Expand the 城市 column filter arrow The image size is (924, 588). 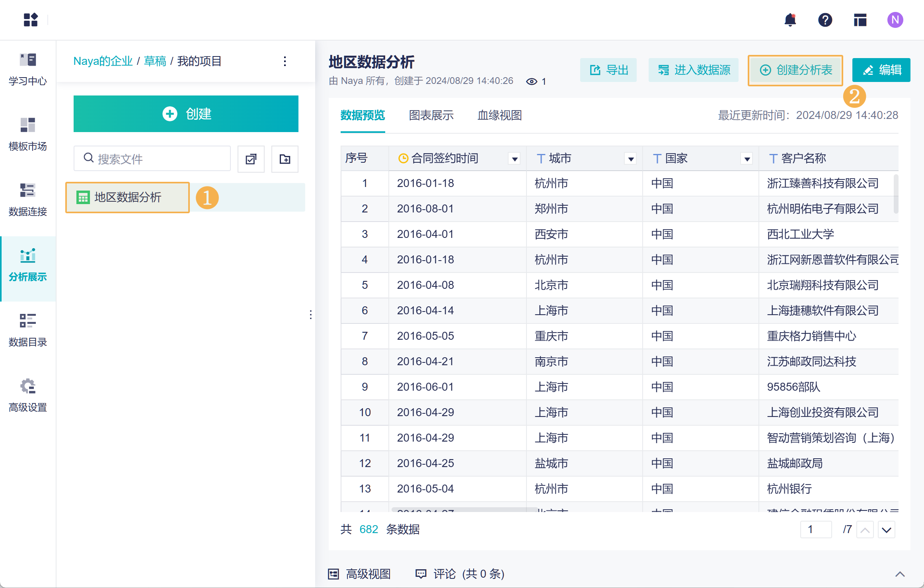pyautogui.click(x=631, y=159)
